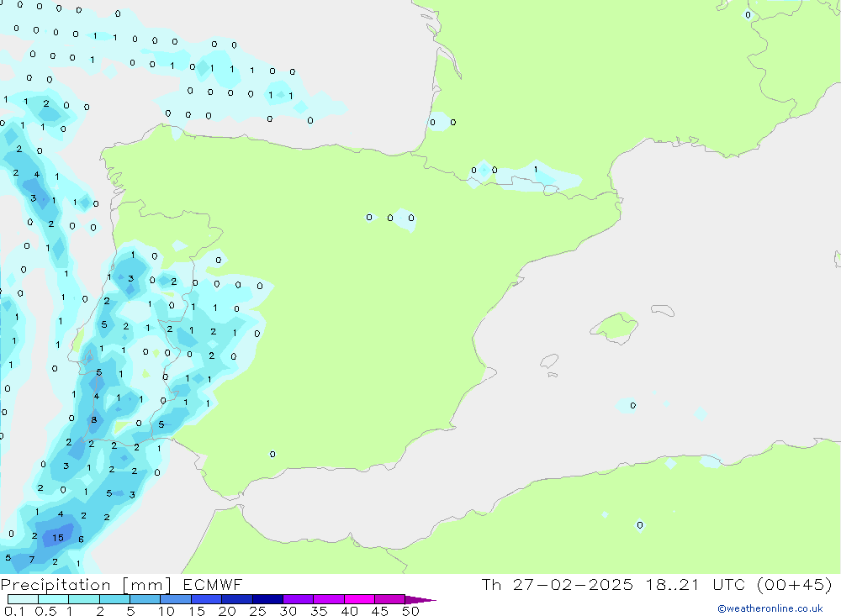This screenshot has width=841, height=616.
Task: Select the 40–45 mm magenta legend swatch
Action: coord(359,599)
